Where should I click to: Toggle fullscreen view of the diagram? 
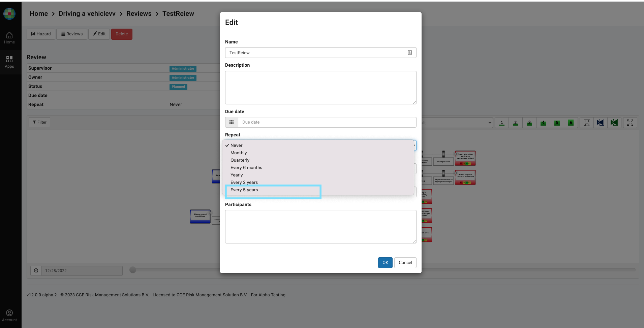point(630,123)
